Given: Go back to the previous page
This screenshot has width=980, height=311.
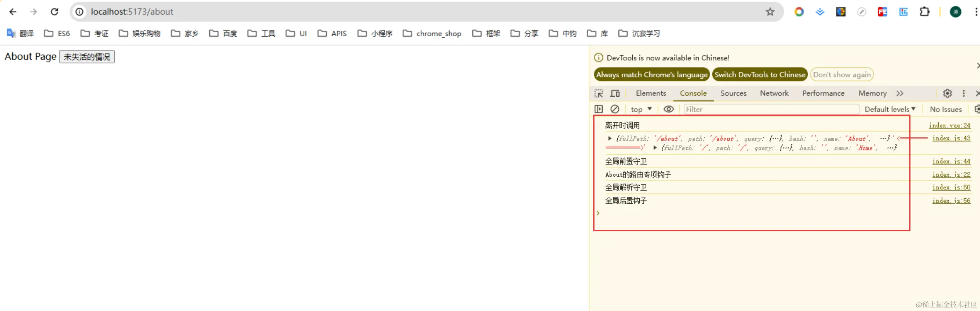Looking at the screenshot, I should tap(13, 12).
